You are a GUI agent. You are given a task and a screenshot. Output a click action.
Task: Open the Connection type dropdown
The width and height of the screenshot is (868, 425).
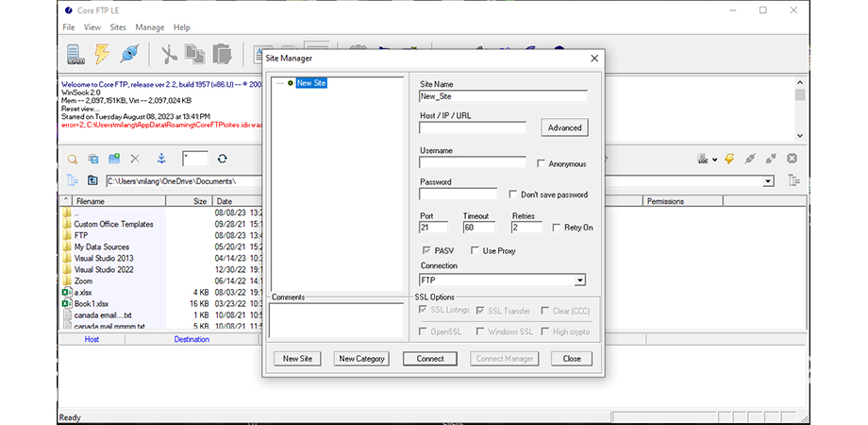tap(579, 280)
